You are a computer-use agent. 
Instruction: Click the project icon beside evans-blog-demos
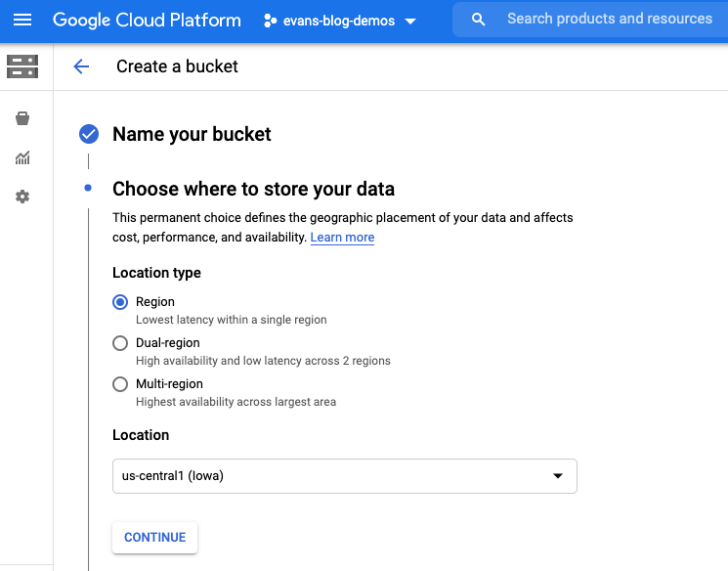click(271, 21)
